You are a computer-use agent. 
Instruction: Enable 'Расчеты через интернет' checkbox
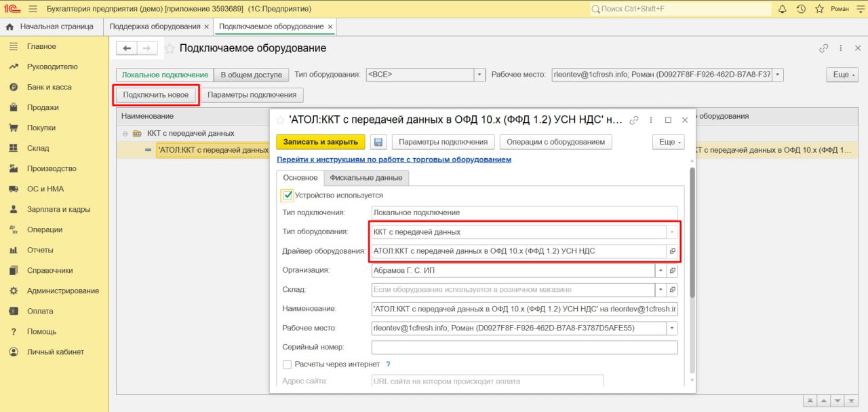point(288,364)
